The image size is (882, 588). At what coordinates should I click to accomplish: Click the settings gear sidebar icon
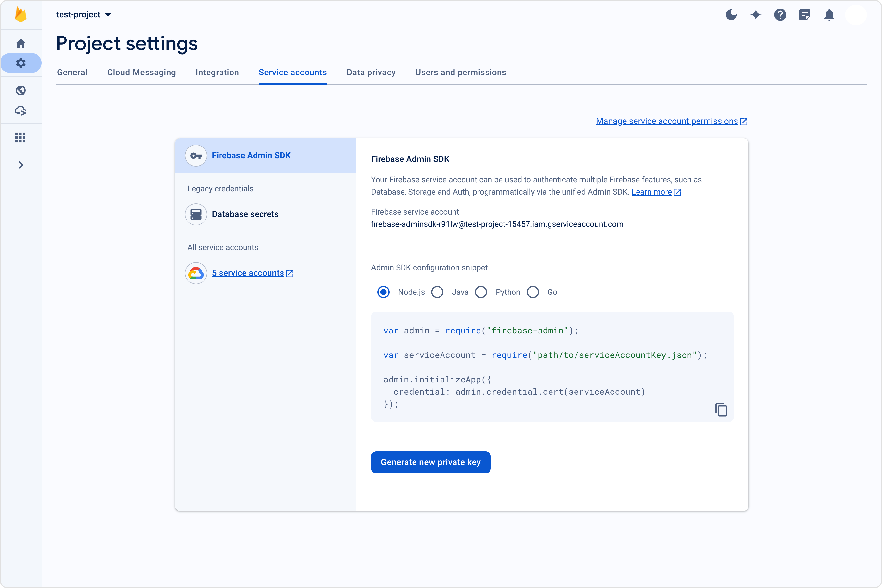point(21,63)
